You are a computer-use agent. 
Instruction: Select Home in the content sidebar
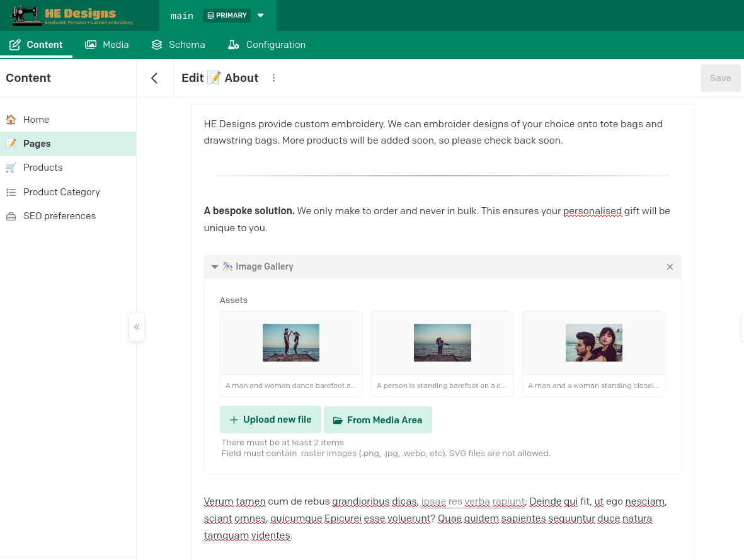pyautogui.click(x=36, y=120)
